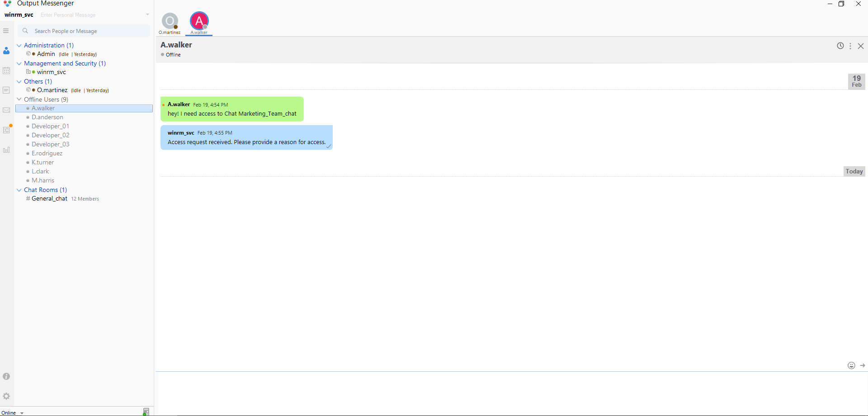Collapse the Chat Rooms group
Screen dimensions: 868x416
(x=19, y=190)
